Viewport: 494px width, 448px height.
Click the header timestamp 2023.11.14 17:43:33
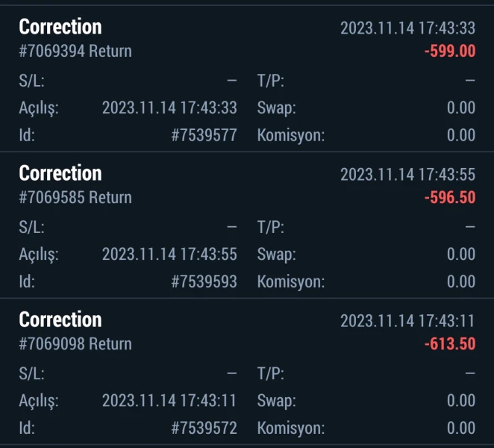click(x=407, y=28)
